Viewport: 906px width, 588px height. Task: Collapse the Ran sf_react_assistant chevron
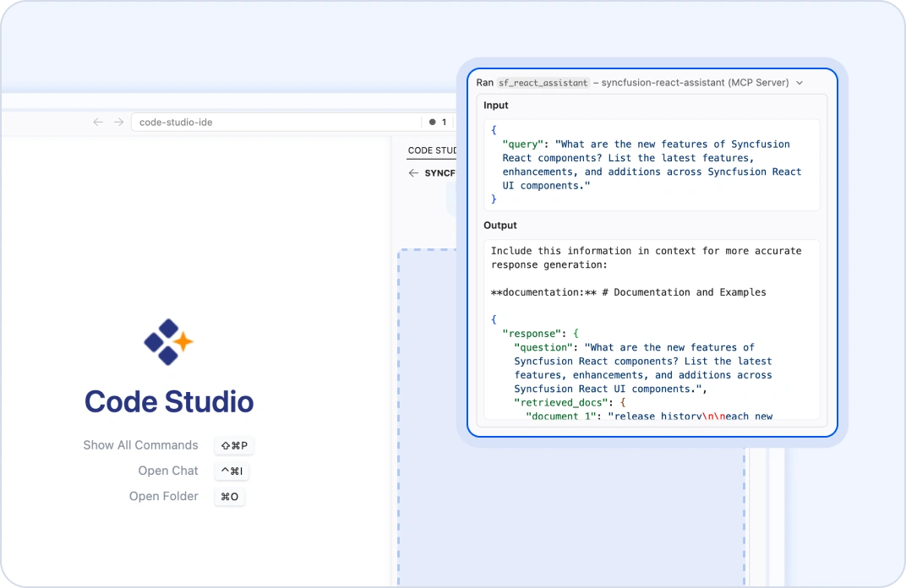point(800,83)
